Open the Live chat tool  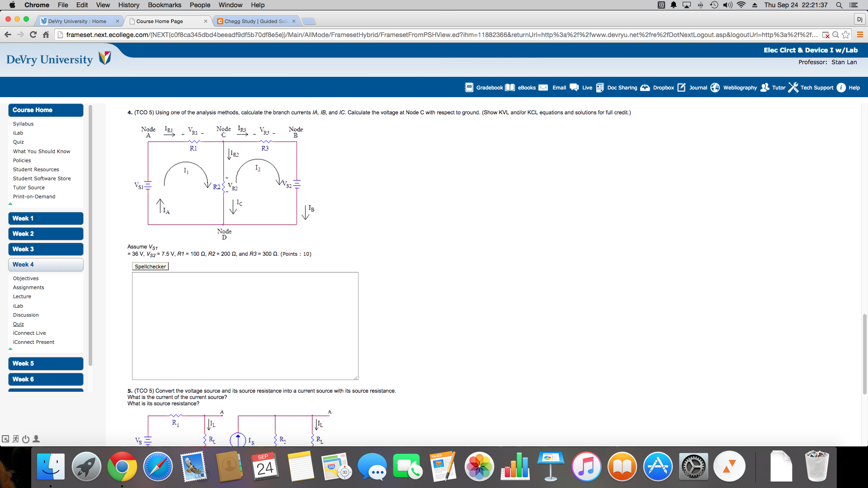click(581, 88)
